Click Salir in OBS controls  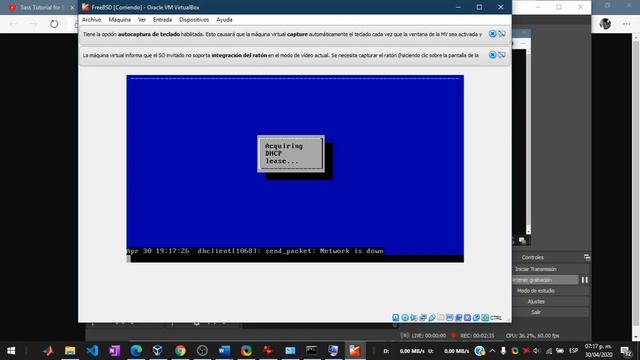click(536, 312)
